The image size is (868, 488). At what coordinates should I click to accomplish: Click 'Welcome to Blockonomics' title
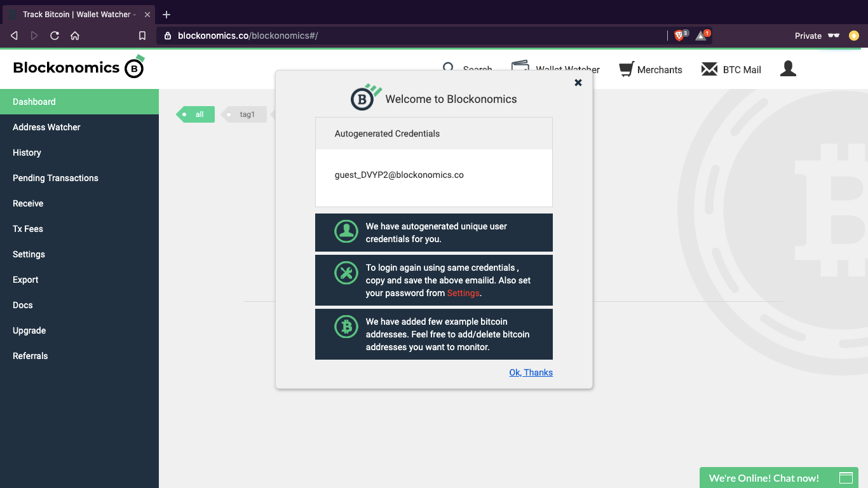(x=451, y=99)
